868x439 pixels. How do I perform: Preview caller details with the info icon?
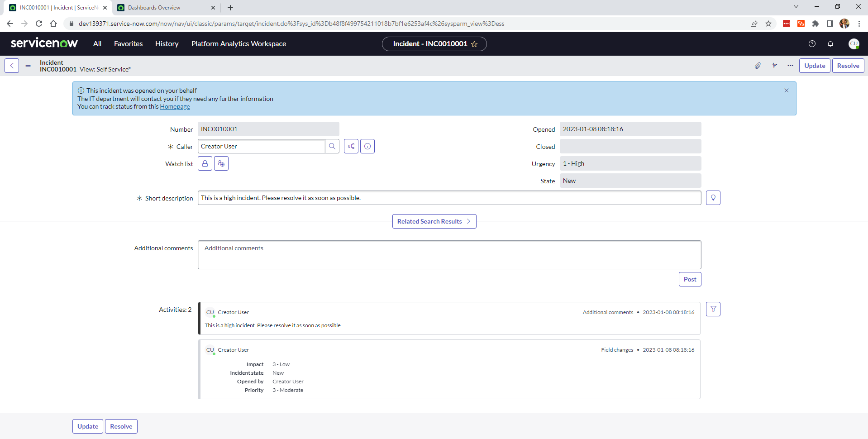pyautogui.click(x=367, y=146)
